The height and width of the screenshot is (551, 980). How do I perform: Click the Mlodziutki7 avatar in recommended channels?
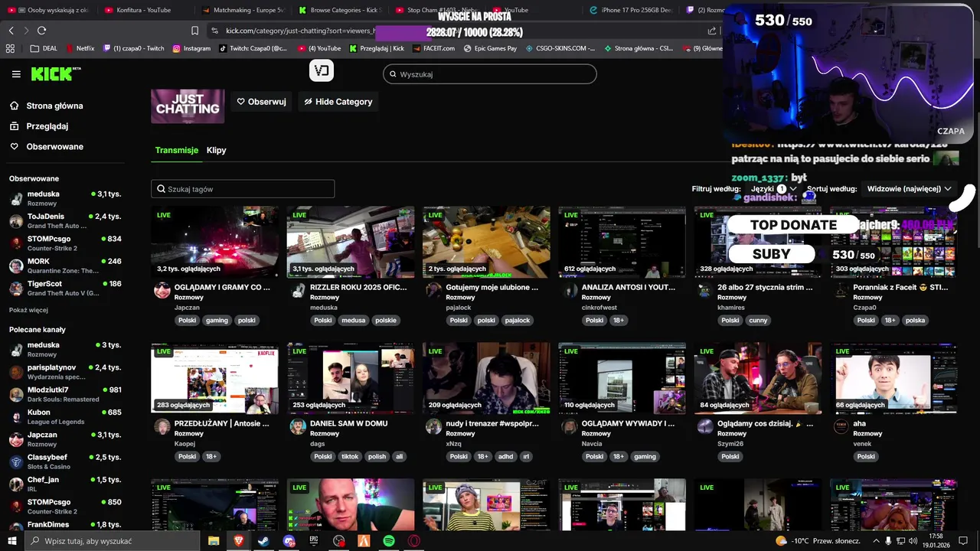[16, 395]
